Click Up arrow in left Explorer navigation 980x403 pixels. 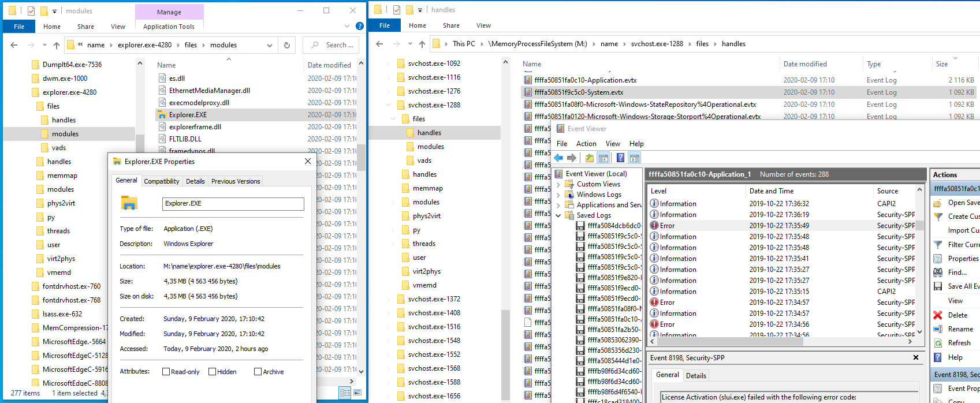click(56, 45)
